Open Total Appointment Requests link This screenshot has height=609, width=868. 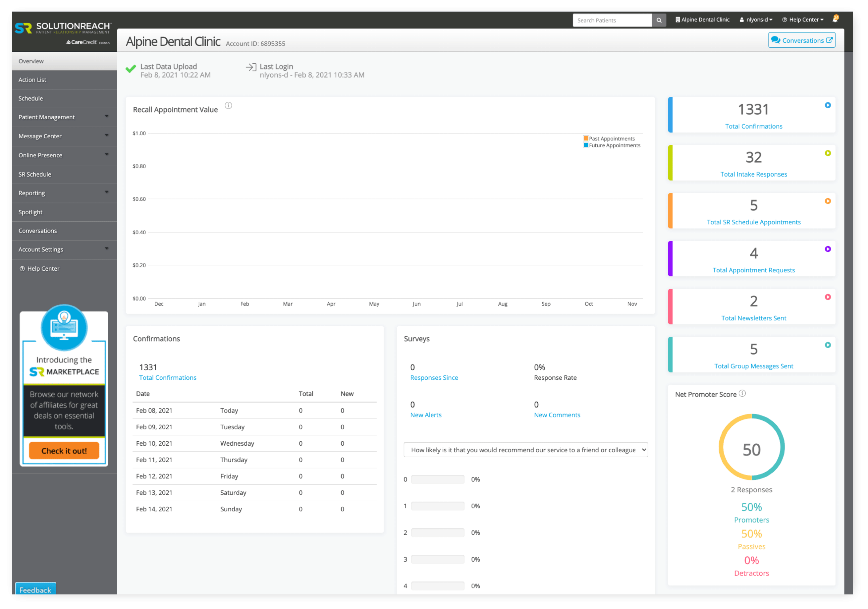point(753,270)
